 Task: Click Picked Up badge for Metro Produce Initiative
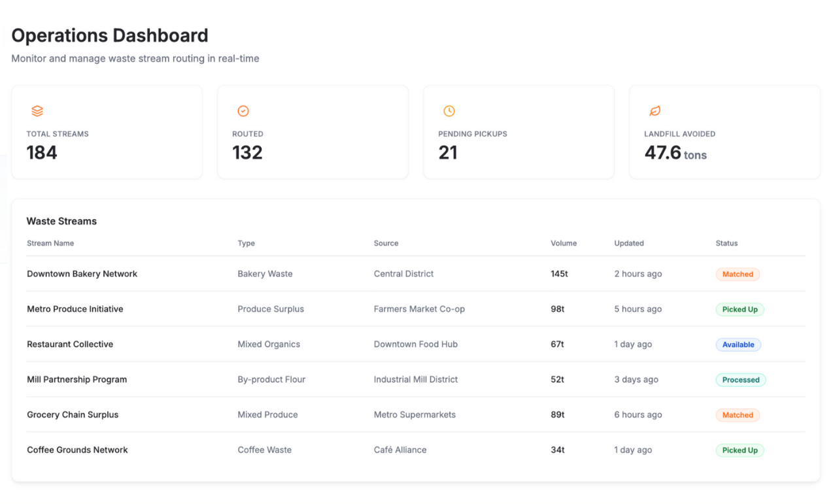[x=739, y=310]
